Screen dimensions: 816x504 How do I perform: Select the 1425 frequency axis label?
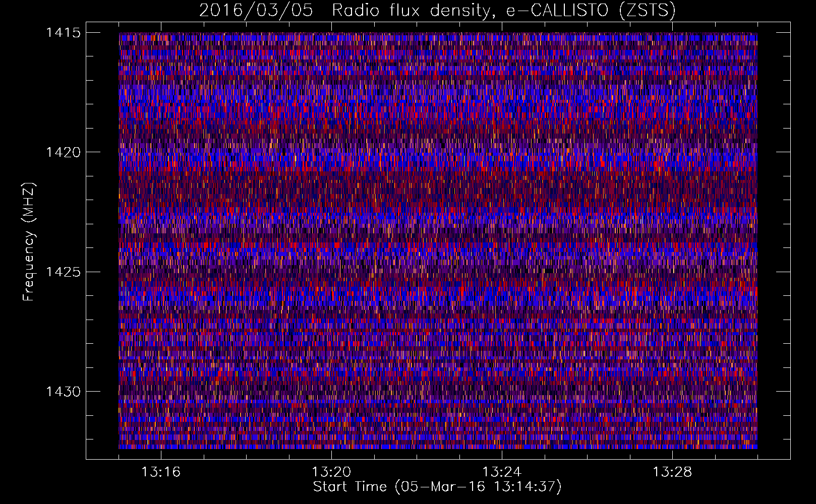63,272
